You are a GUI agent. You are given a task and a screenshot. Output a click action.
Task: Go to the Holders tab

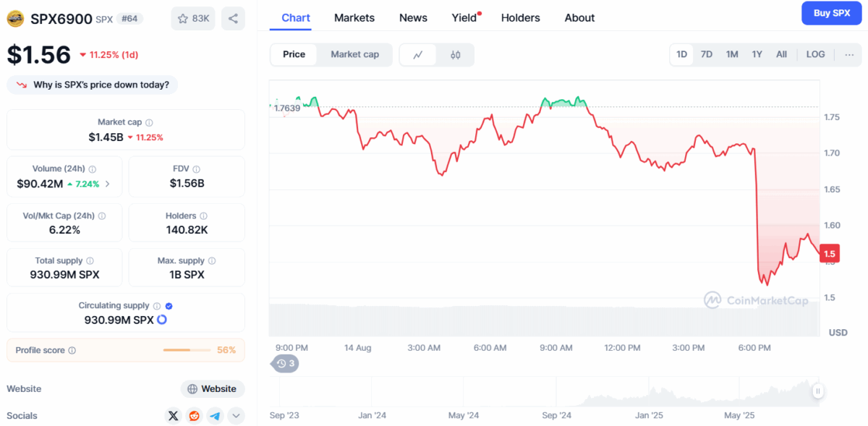(521, 18)
